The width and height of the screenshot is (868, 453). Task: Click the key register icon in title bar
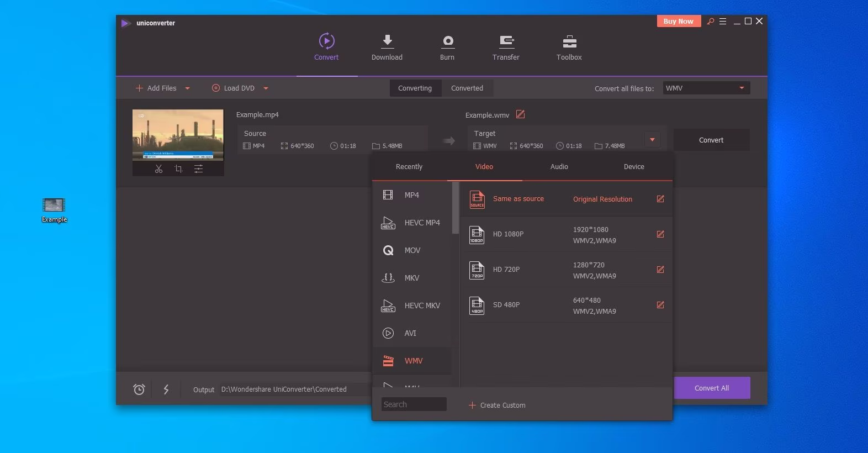tap(711, 22)
